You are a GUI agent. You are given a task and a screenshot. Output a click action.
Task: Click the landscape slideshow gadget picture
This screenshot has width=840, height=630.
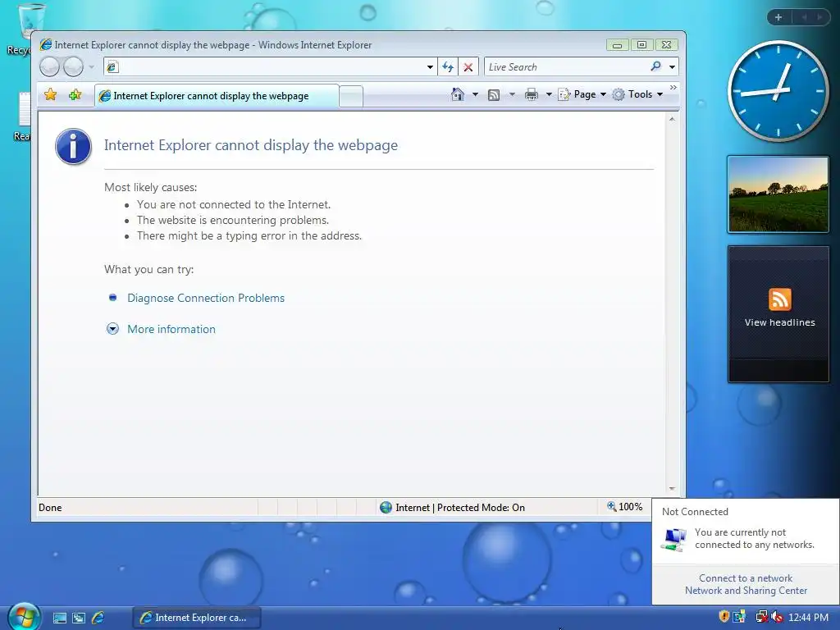[778, 194]
